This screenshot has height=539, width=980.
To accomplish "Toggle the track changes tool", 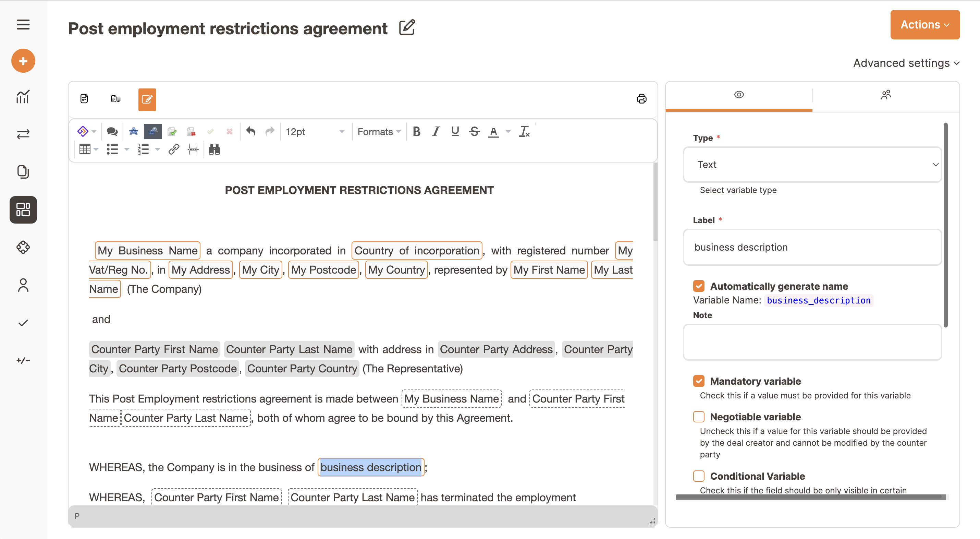I will [134, 132].
